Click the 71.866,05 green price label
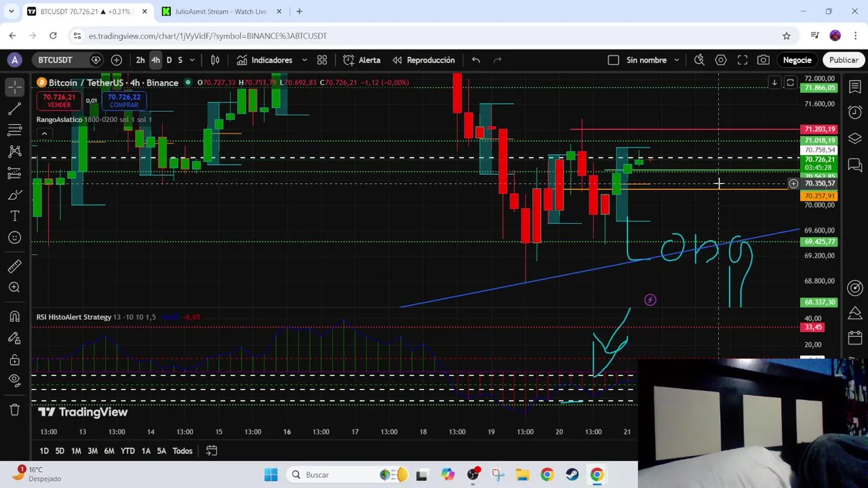This screenshot has width=868, height=488. click(x=819, y=89)
